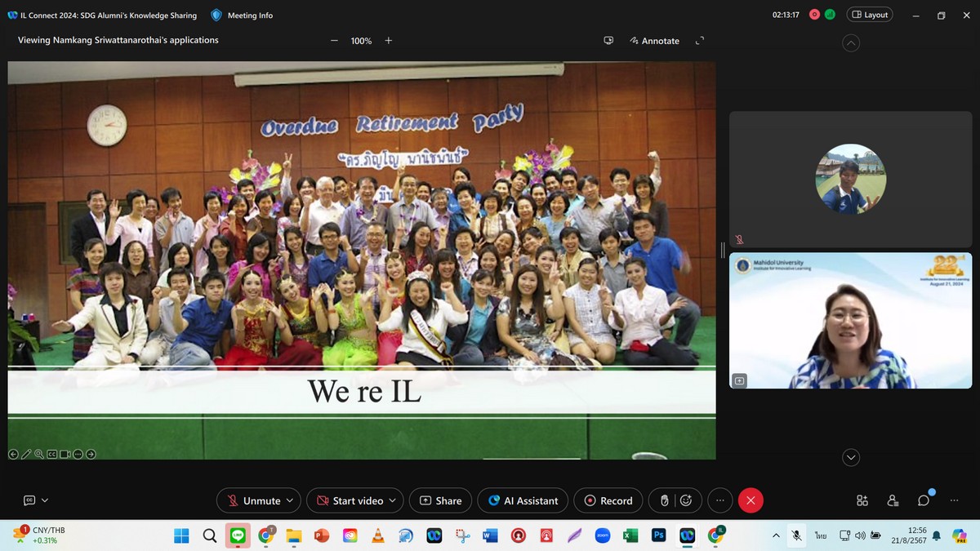Click the red leave meeting button
The height and width of the screenshot is (551, 980).
click(x=751, y=500)
